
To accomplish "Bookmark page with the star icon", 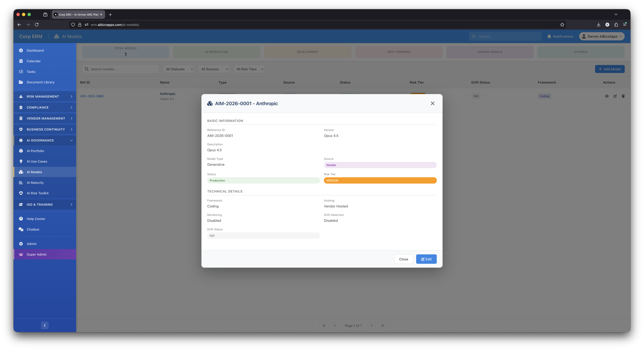I will coord(562,24).
